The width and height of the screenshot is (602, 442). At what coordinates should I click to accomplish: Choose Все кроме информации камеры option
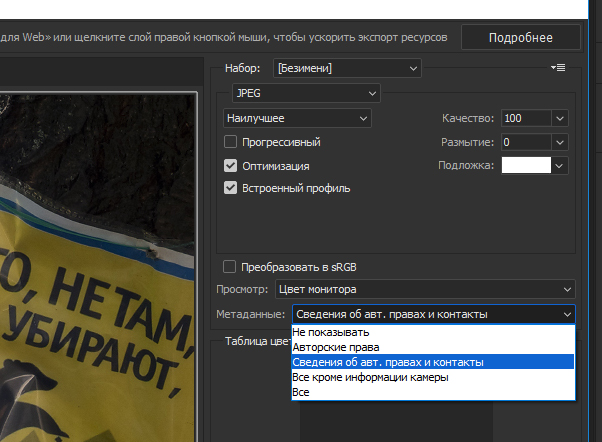tap(370, 378)
